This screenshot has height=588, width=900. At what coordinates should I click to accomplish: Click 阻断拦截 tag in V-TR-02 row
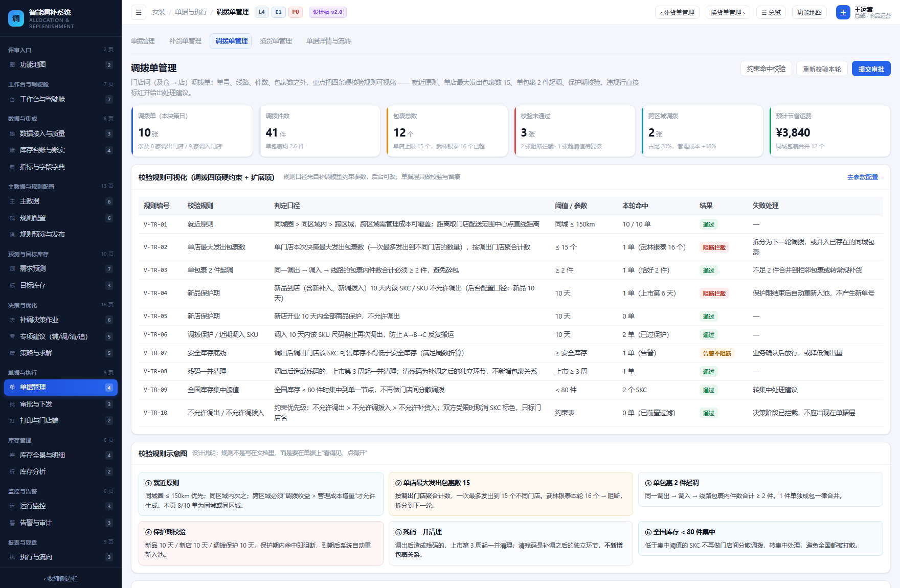[x=714, y=247]
